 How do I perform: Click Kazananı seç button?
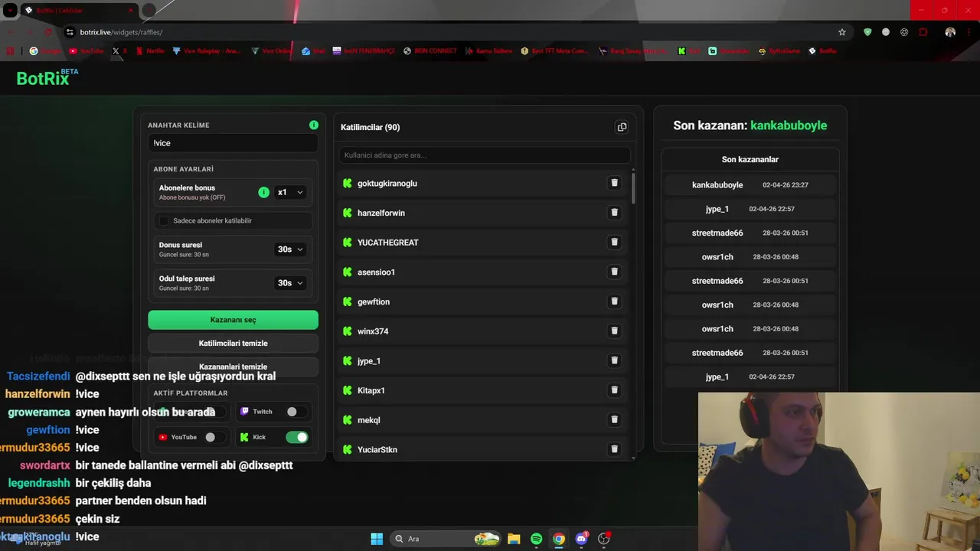pos(233,320)
